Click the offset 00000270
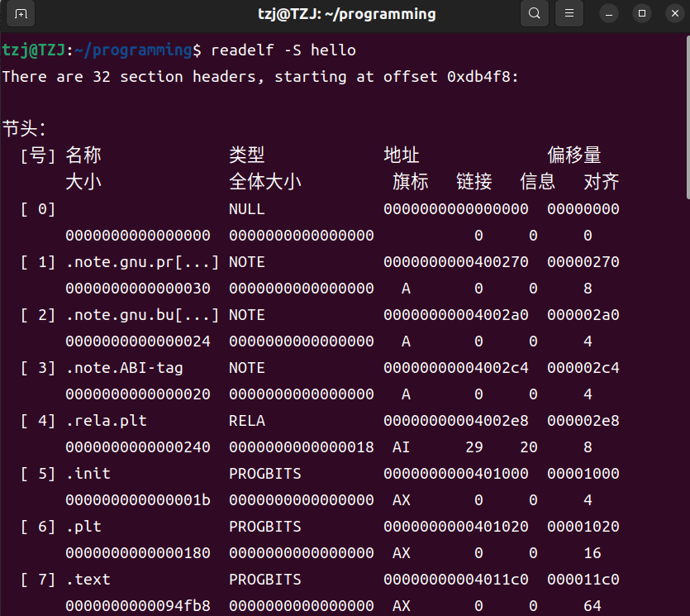690x616 pixels. click(583, 262)
